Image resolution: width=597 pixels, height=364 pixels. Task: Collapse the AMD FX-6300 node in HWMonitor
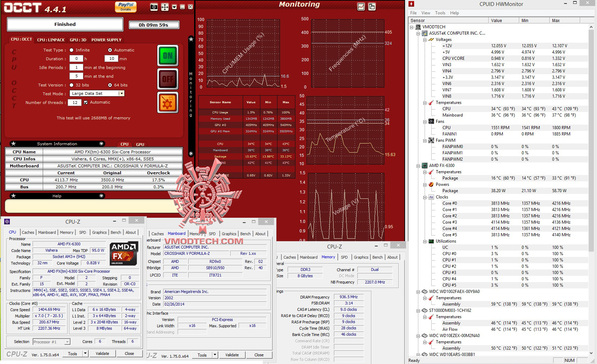(418, 166)
